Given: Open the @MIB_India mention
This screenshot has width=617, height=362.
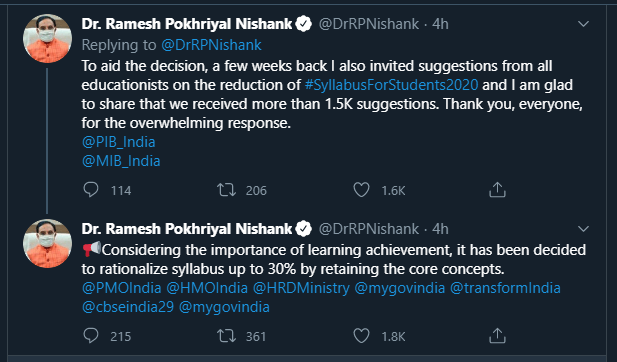Looking at the screenshot, I should coord(121,161).
